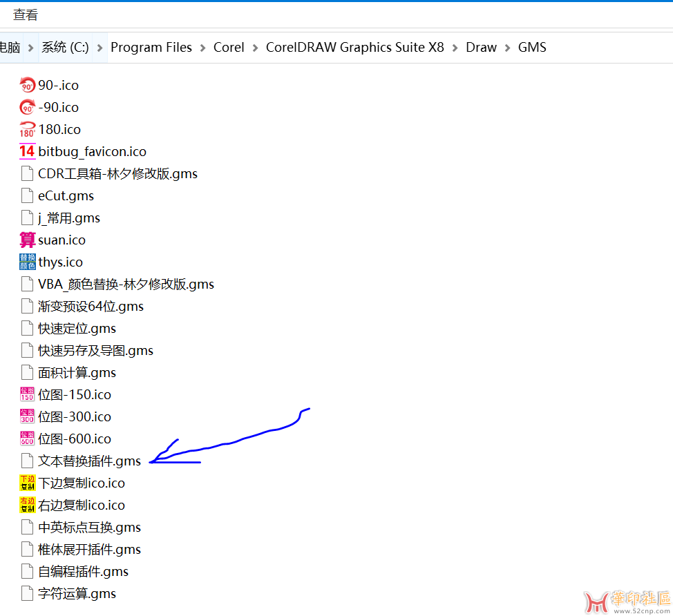Viewport: 673px width, 616px height.
Task: Select file name eCut.gms
Action: [66, 196]
